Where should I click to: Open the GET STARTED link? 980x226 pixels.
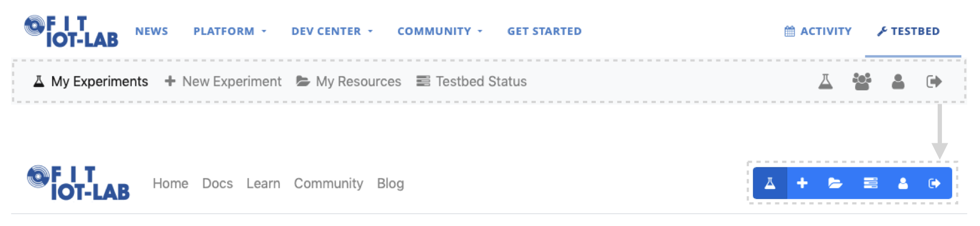pos(544,31)
